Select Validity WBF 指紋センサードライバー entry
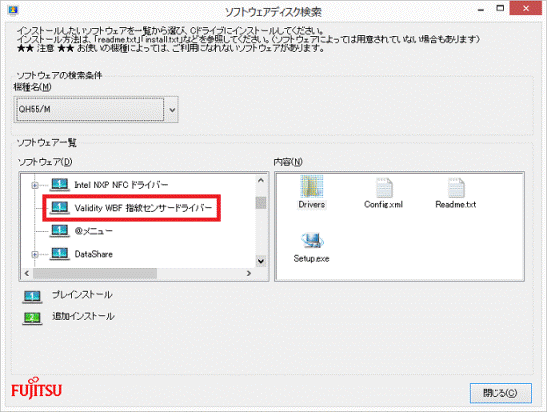This screenshot has width=547, height=412. coord(143,208)
